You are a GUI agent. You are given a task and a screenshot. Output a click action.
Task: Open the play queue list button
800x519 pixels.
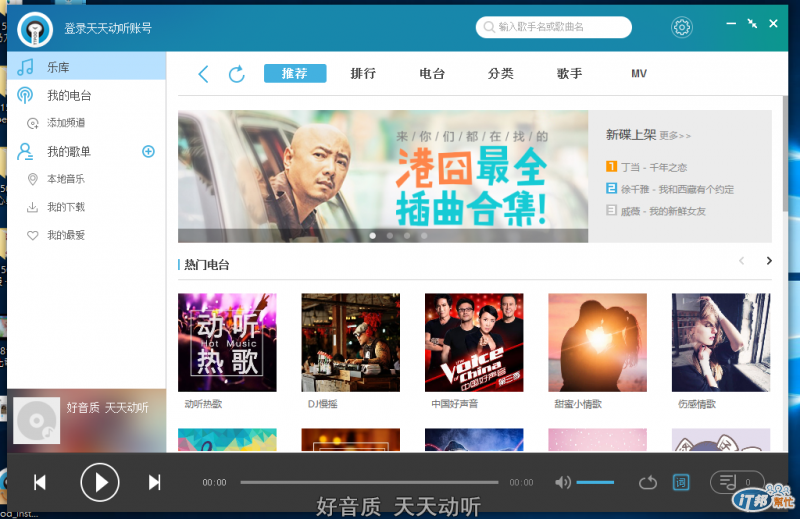[x=737, y=482]
